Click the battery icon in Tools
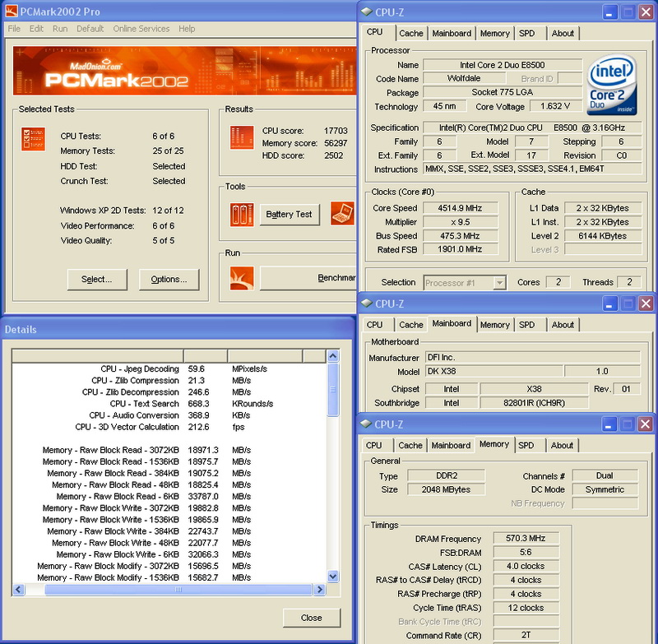 click(242, 215)
